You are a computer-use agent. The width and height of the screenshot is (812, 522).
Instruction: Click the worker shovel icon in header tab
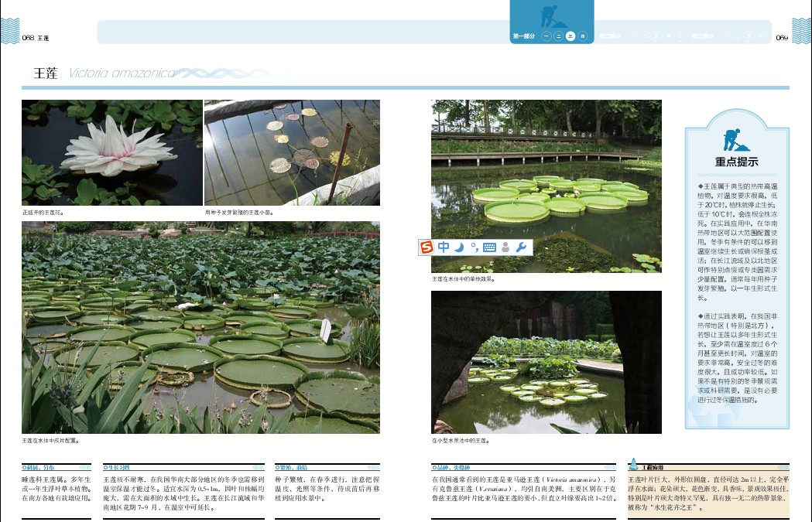[x=552, y=15]
